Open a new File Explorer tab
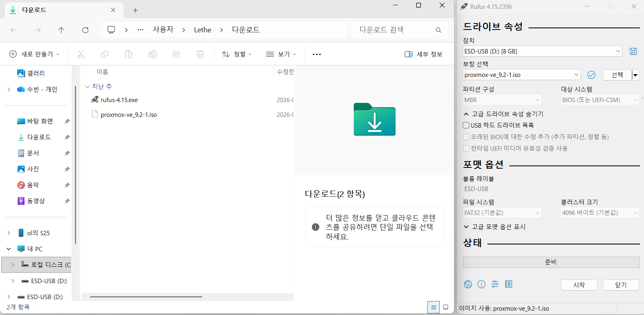Image resolution: width=644 pixels, height=315 pixels. 135,10
